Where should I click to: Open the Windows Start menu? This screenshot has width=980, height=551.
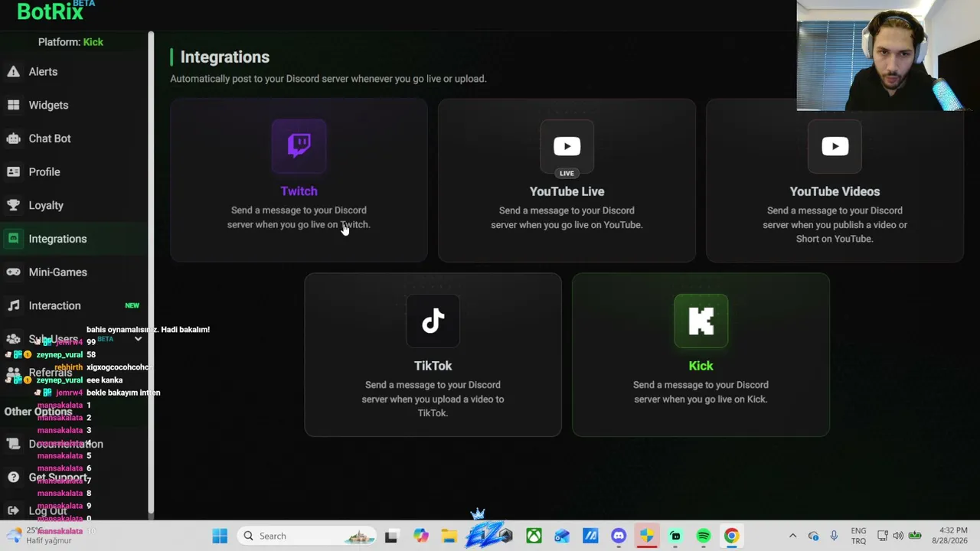(x=220, y=536)
